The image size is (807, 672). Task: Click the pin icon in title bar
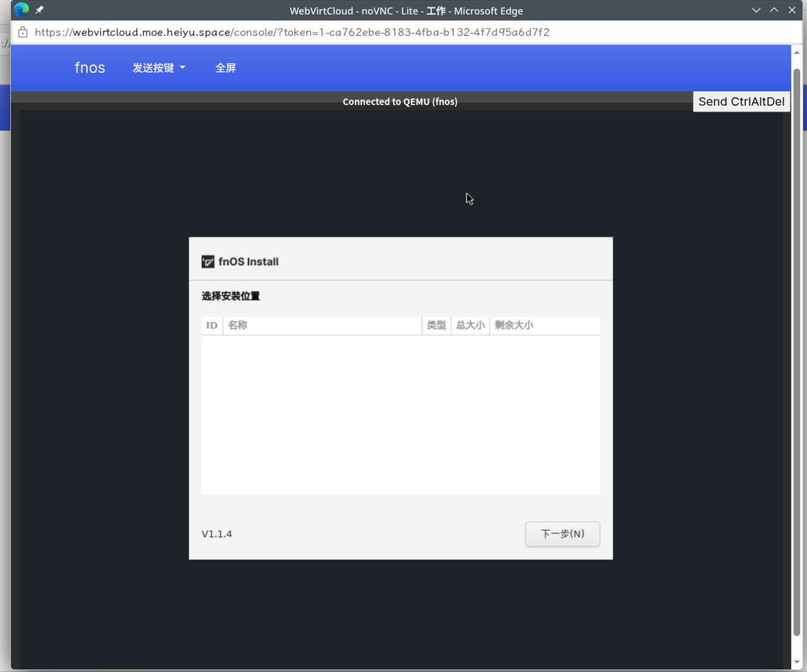[39, 10]
